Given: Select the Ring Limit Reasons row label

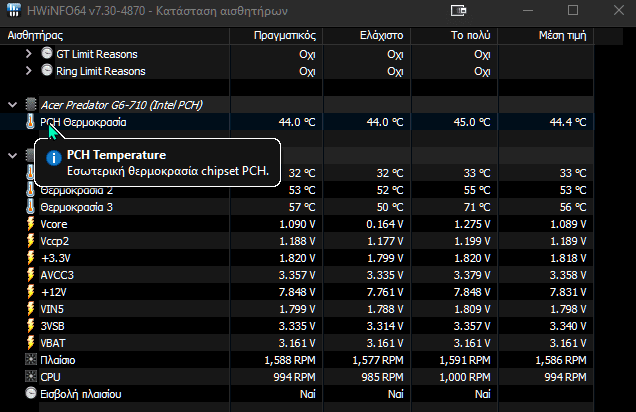Looking at the screenshot, I should pyautogui.click(x=101, y=71).
